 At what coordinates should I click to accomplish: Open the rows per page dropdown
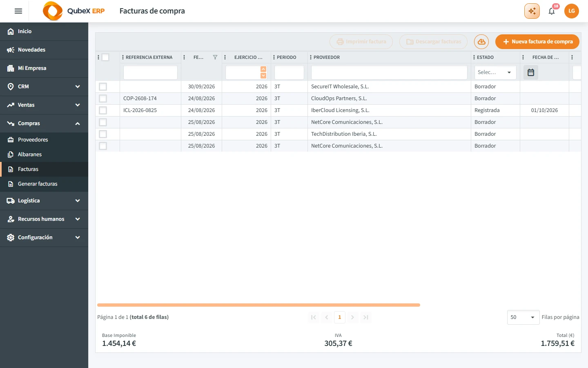[523, 317]
